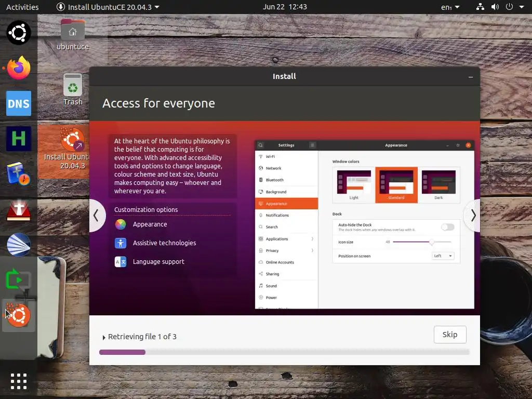The width and height of the screenshot is (532, 399).
Task: Click the power tray icon
Action: click(x=509, y=7)
